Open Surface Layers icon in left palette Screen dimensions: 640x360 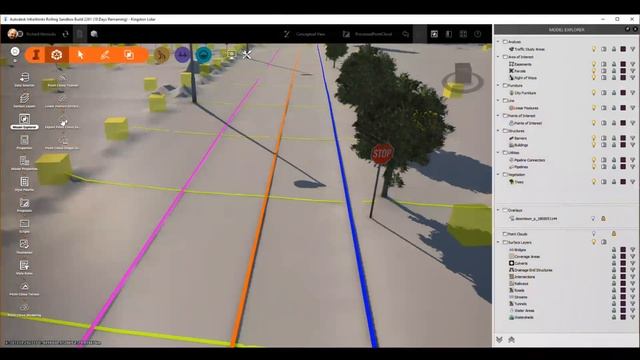[24, 100]
